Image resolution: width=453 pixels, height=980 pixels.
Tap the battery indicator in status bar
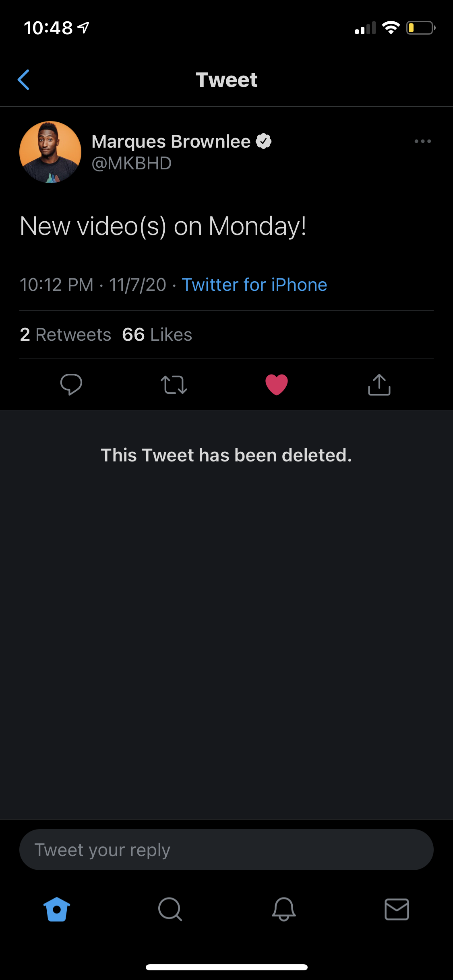tap(421, 28)
